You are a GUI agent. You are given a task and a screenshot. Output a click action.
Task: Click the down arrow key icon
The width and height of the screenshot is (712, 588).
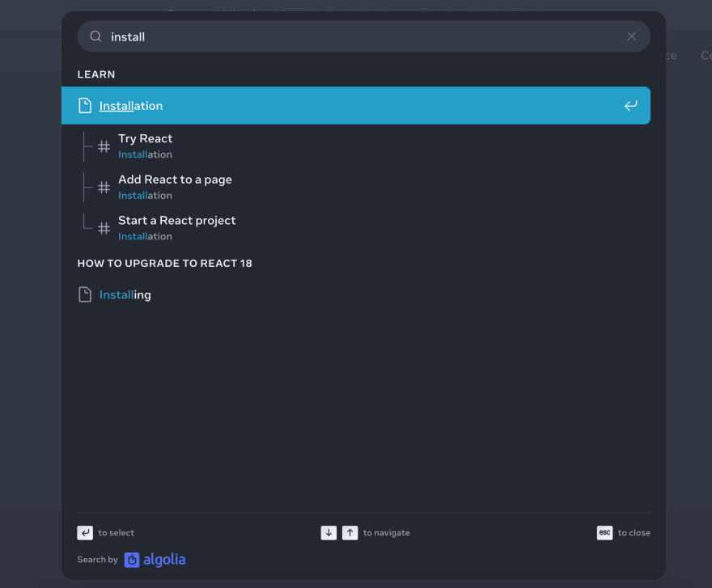[x=328, y=533]
